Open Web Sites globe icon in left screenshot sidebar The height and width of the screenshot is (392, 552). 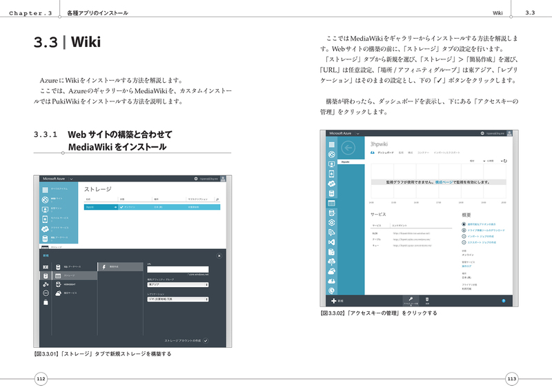pyautogui.click(x=45, y=199)
